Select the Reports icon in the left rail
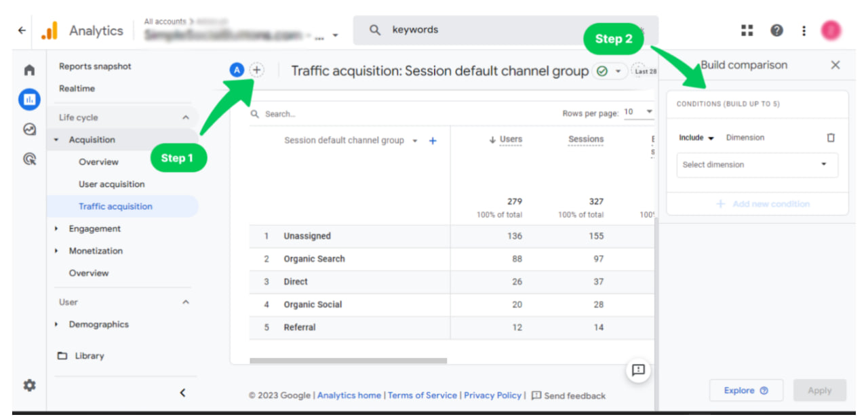The image size is (868, 419). coord(28,99)
